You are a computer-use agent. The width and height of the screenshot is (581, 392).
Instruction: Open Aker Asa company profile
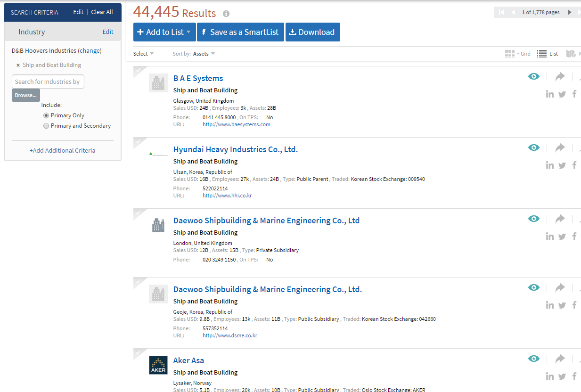pos(188,360)
